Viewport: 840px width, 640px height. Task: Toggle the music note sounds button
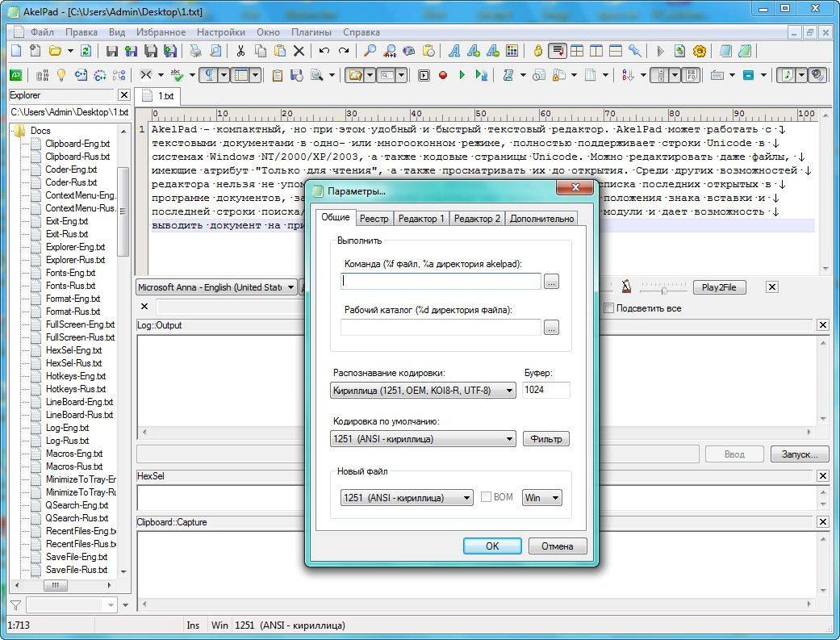coord(787,75)
